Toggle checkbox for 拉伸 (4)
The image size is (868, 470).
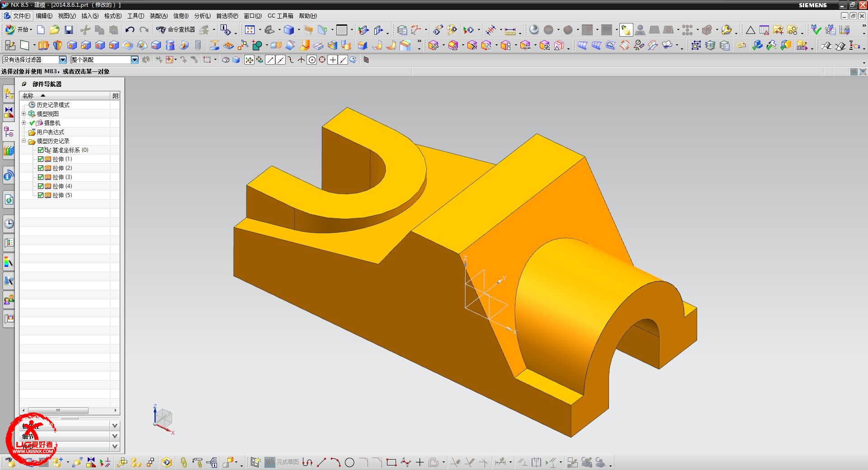pyautogui.click(x=41, y=186)
